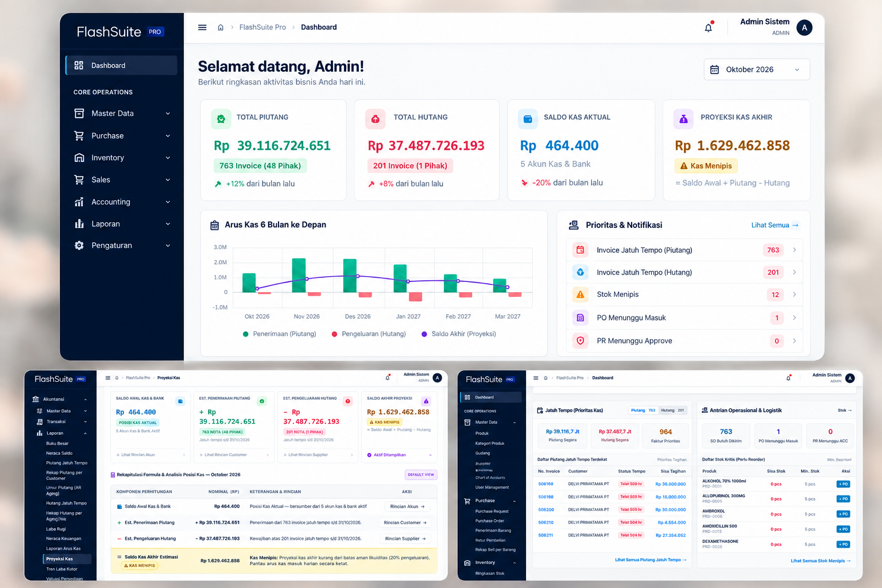
Task: Expand Inventory in the large Dashboard sidebar
Action: [x=122, y=158]
